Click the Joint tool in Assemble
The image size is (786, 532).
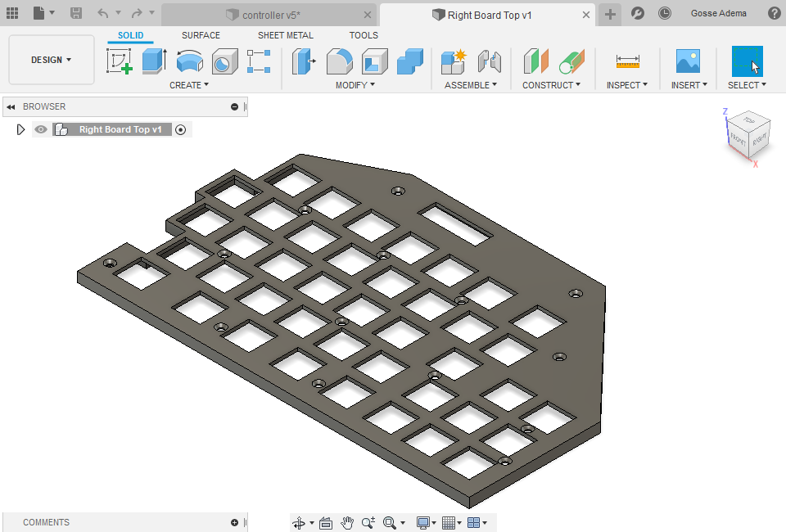[x=489, y=61]
